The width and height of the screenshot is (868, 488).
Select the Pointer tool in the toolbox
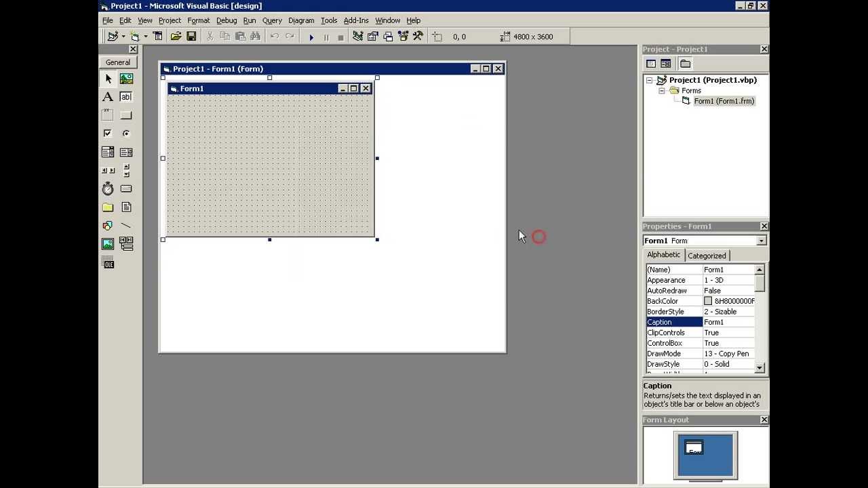point(108,79)
